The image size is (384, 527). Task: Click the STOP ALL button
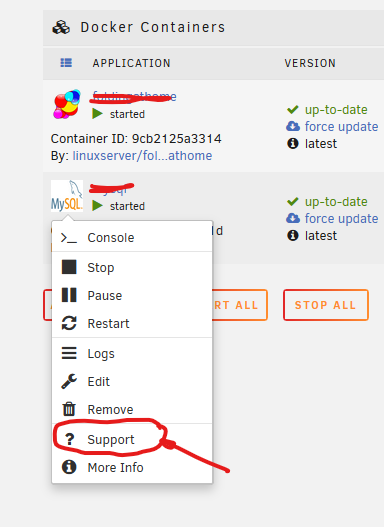click(x=326, y=305)
